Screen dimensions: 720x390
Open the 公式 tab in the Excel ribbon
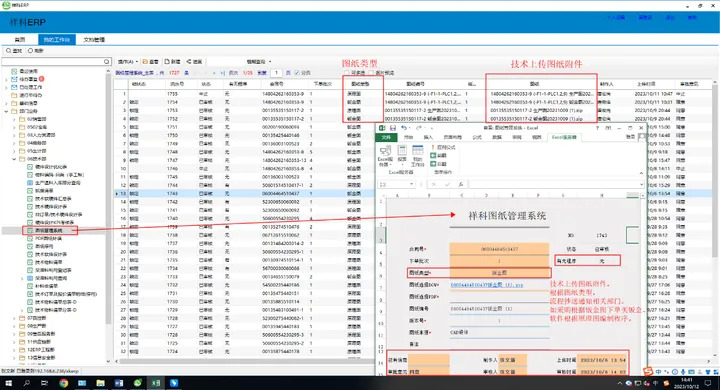pyautogui.click(x=477, y=137)
